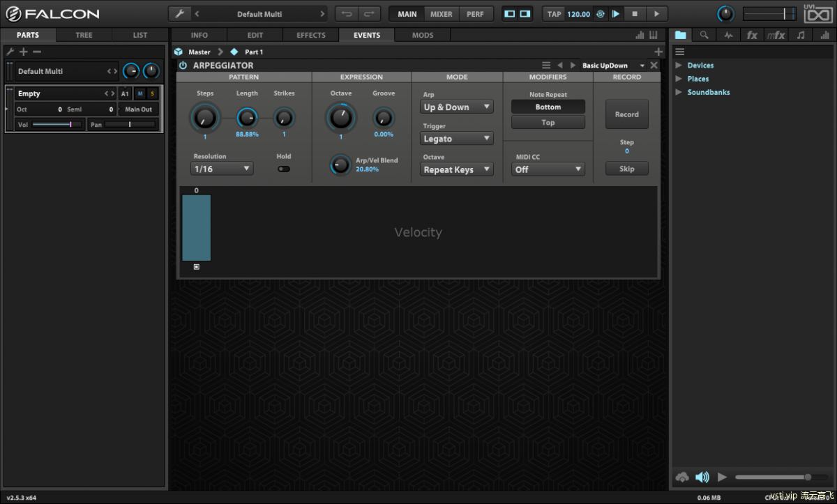The width and height of the screenshot is (837, 504).
Task: Click the UVI logo icon
Action: point(818,14)
